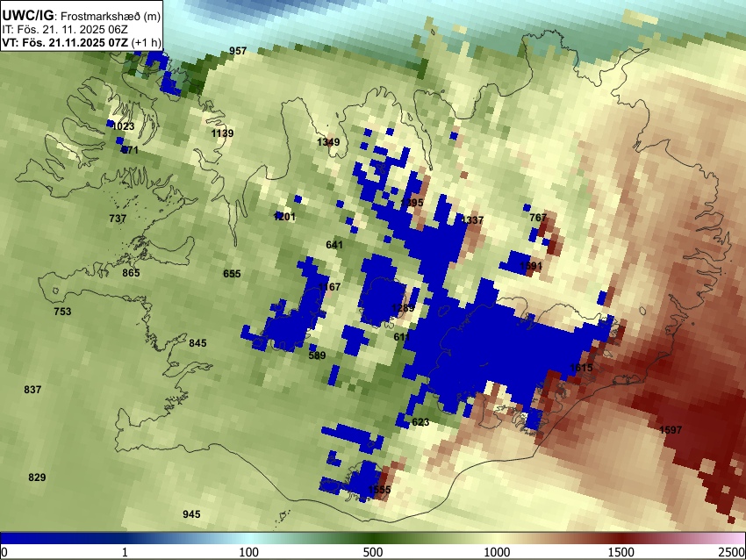Click the 957 value label

click(238, 50)
